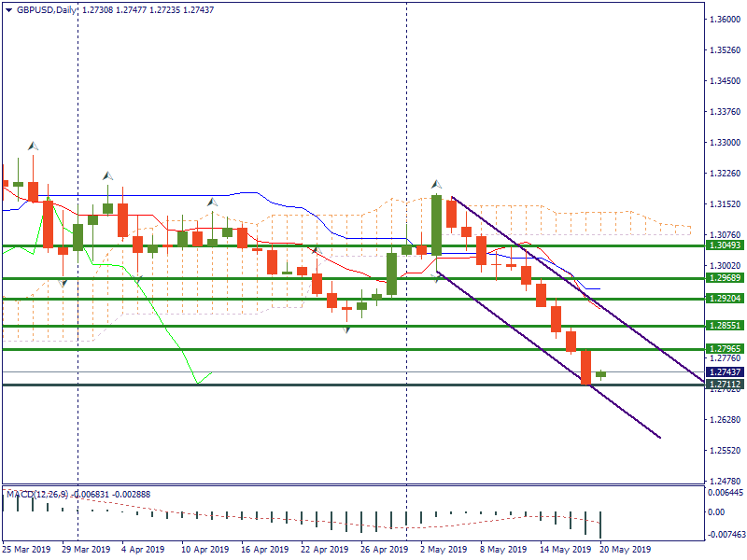Select the down fractal arrow below the 24 Apr low

346,329
